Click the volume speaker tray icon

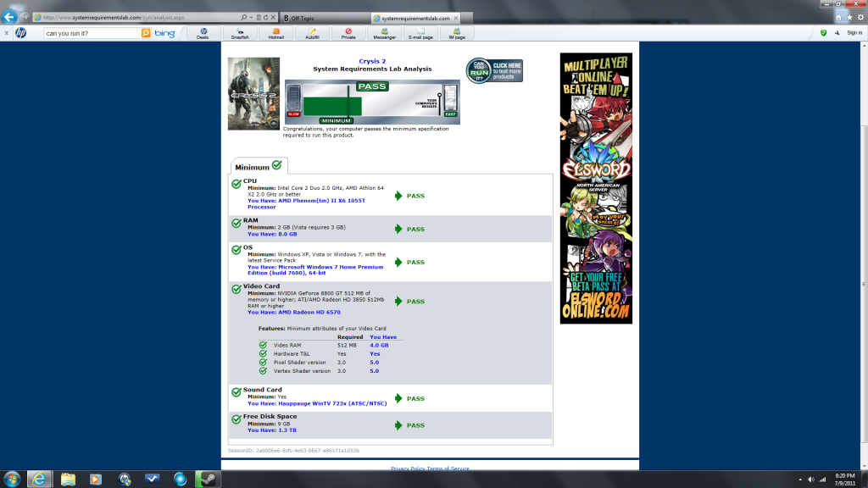[x=811, y=480]
